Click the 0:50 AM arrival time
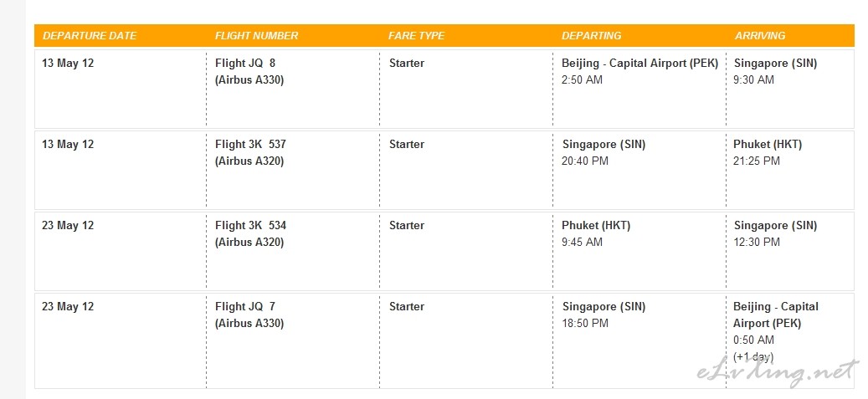Screen dimensions: 868x399 pos(753,340)
